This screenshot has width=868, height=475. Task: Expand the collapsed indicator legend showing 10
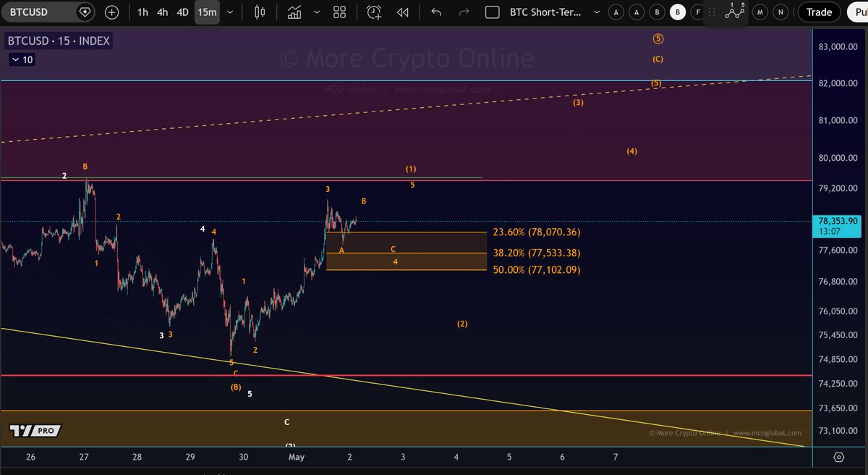click(21, 60)
